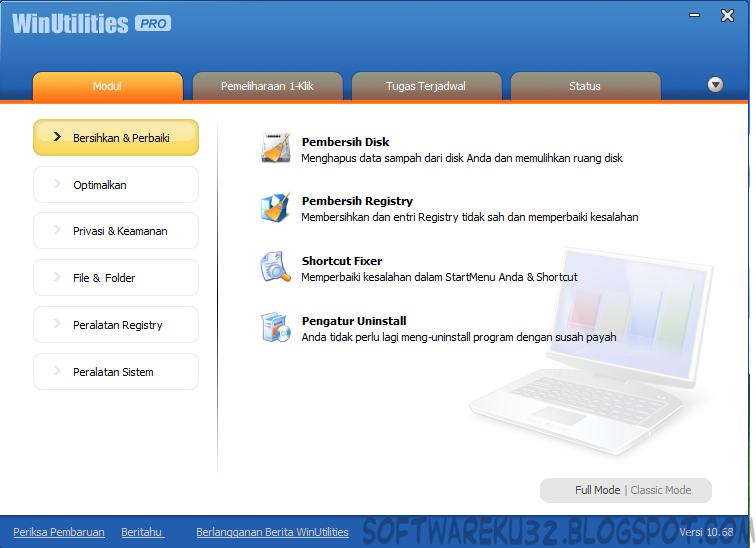Minimize the WinUtilities window
The width and height of the screenshot is (756, 548).
pyautogui.click(x=694, y=15)
